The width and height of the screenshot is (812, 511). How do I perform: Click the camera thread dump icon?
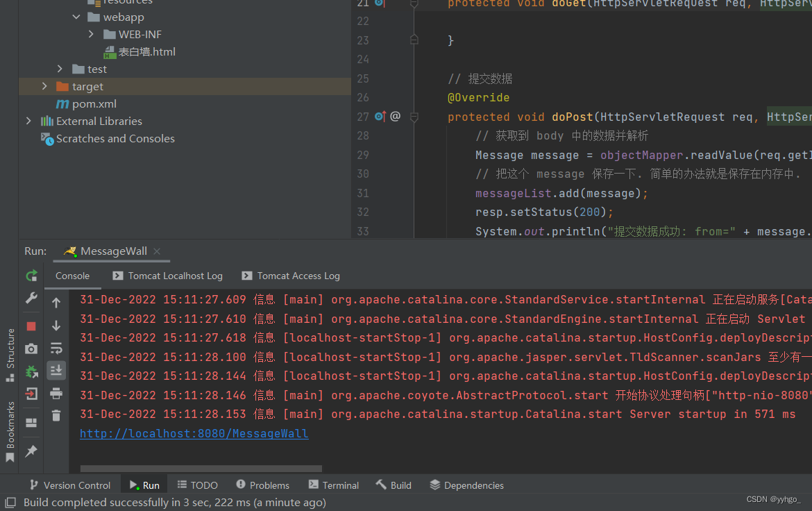31,349
